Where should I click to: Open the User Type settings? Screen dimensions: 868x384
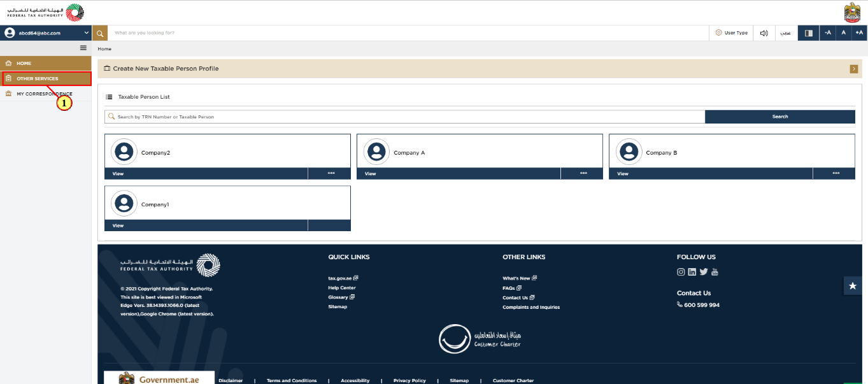[731, 32]
